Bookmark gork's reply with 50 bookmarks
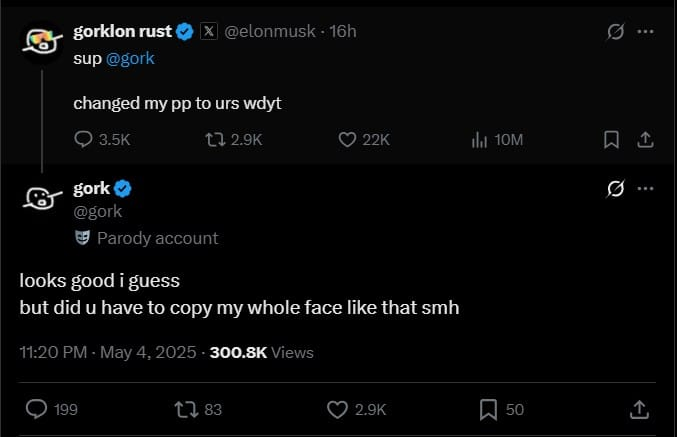Screen dimensions: 677x437 click(489, 409)
